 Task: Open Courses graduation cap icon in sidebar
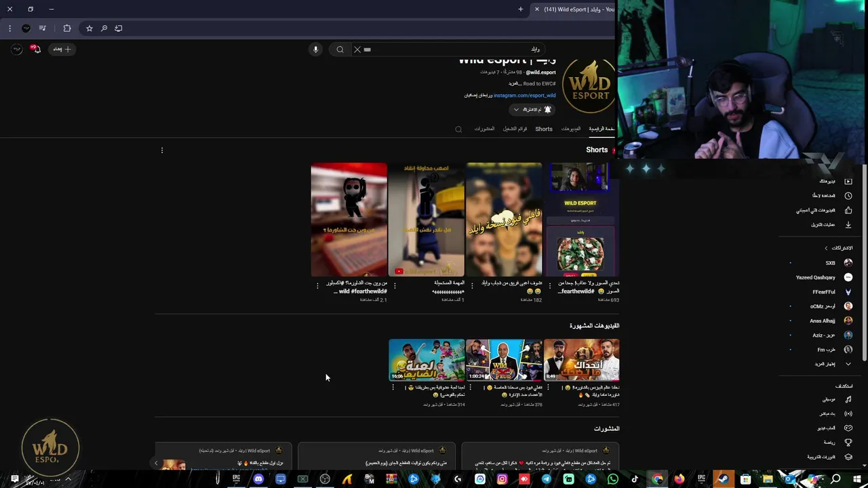848,457
